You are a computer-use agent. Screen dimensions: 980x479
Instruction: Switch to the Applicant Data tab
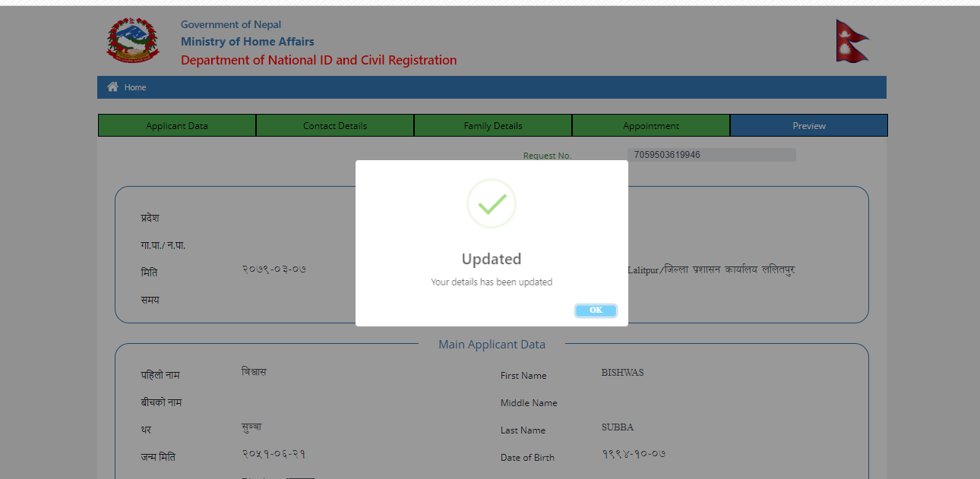coord(176,125)
